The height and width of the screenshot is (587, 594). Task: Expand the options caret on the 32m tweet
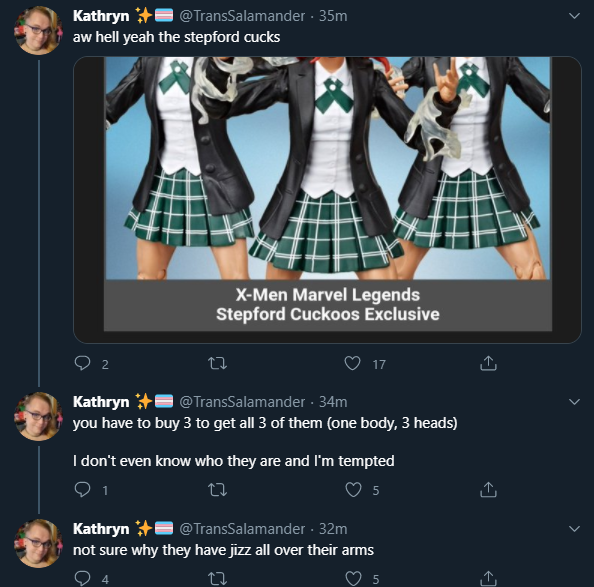[x=574, y=529]
